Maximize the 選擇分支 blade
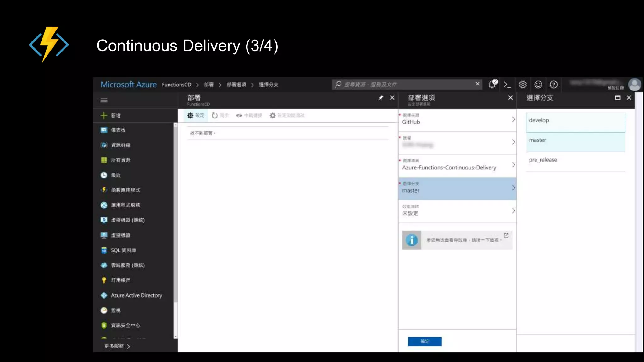Image resolution: width=644 pixels, height=362 pixels. click(x=618, y=98)
